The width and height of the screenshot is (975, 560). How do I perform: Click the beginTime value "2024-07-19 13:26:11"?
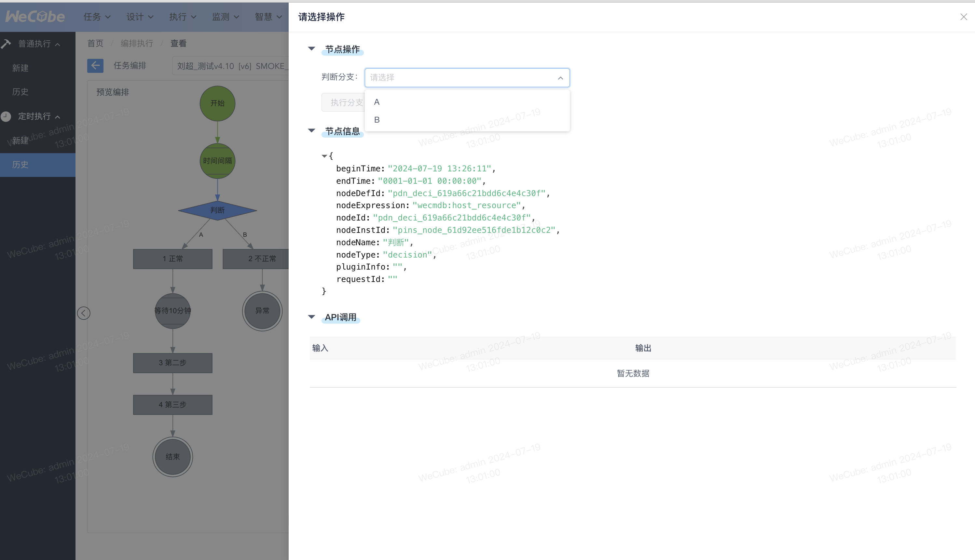coord(439,168)
